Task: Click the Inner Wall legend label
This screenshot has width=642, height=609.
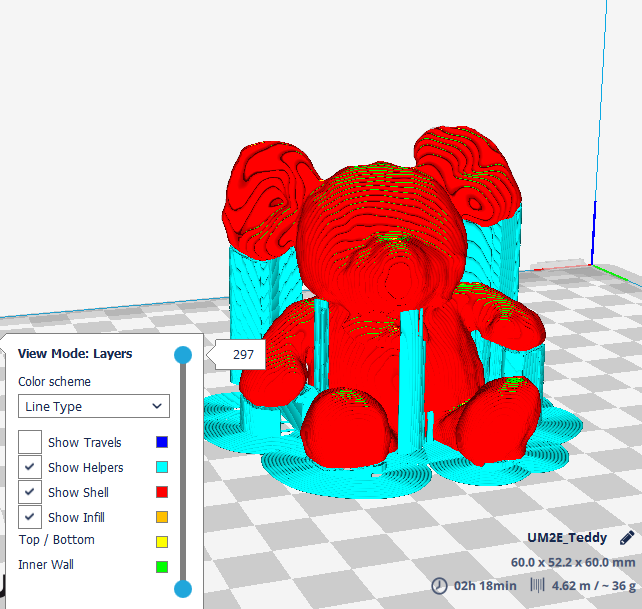Action: 46,565
